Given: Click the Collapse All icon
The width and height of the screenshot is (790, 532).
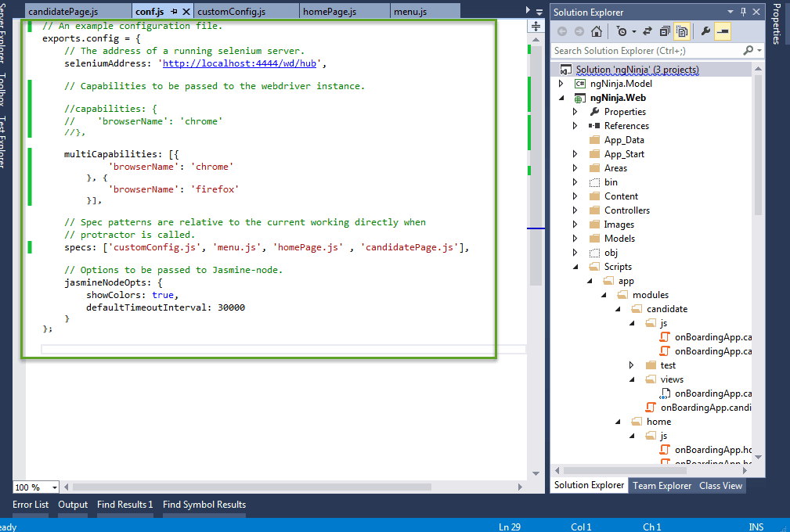Looking at the screenshot, I should point(665,31).
